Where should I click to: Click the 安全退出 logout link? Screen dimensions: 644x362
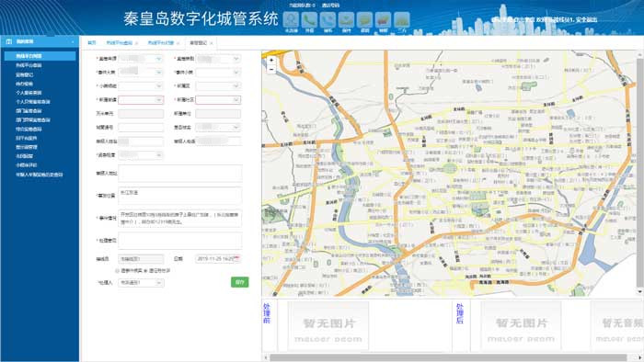(586, 19)
